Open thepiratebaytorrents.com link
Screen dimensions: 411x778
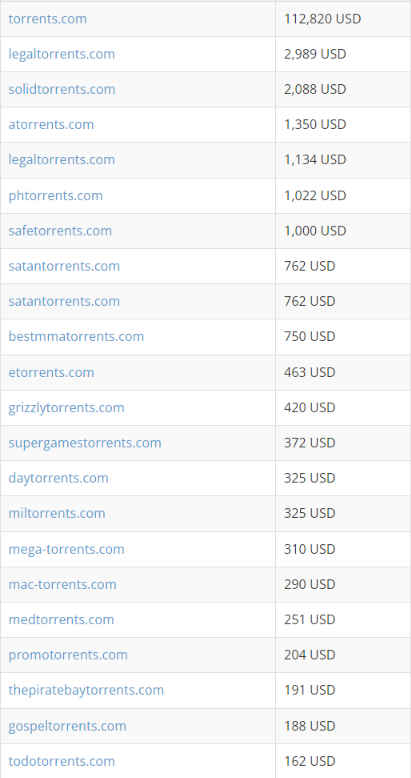(86, 690)
